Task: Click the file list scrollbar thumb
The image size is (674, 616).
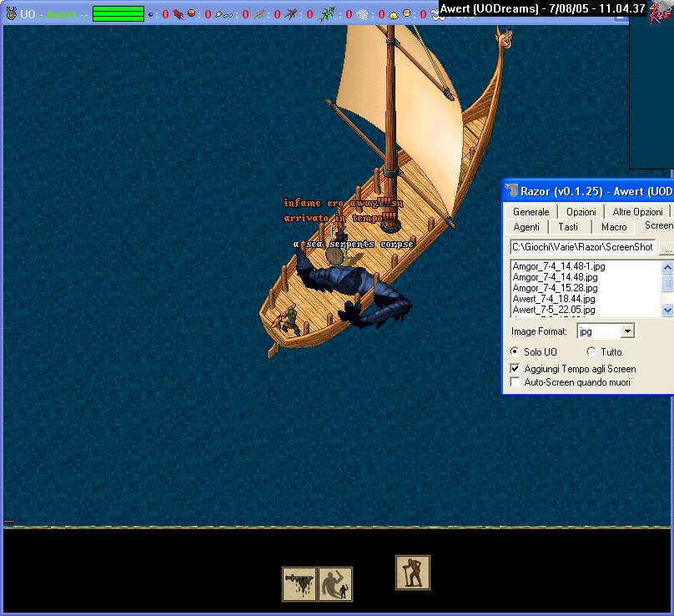Action: point(667,283)
